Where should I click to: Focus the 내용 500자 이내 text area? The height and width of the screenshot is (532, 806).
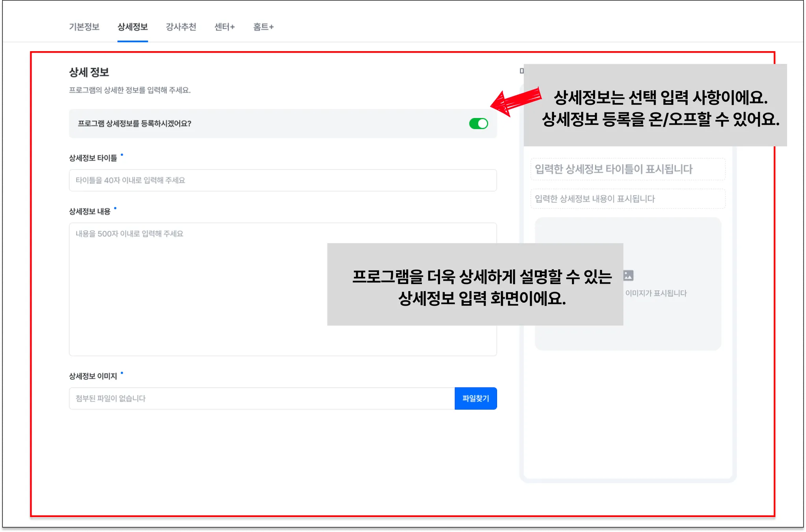tap(197, 289)
